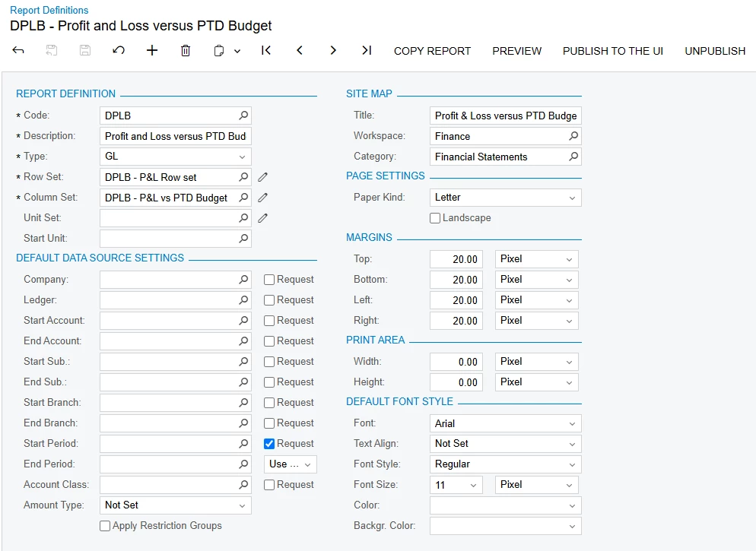Open the Account Class lookup magnifier
This screenshot has height=551, width=756.
pos(243,485)
